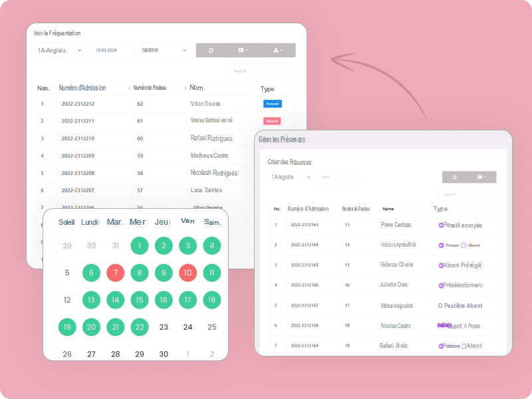Open column list icon in Créer des Présences
The width and height of the screenshot is (532, 399).
pos(481,178)
